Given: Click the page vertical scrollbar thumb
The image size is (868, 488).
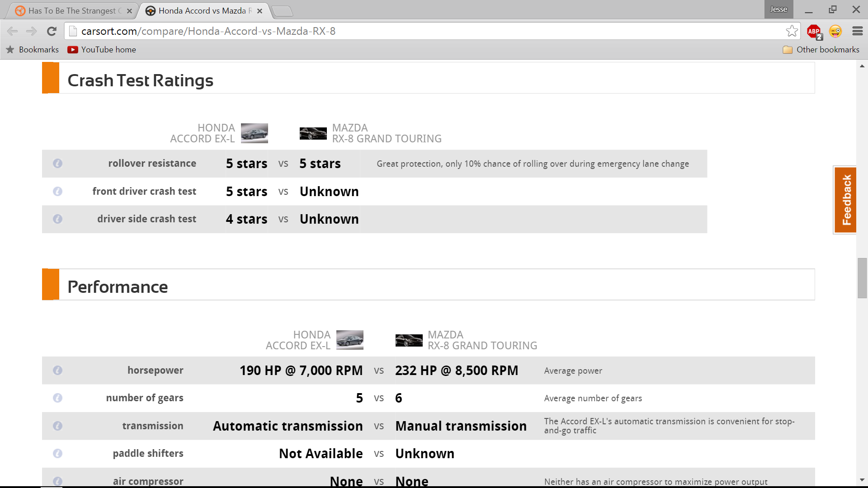Looking at the screenshot, I should (x=862, y=278).
